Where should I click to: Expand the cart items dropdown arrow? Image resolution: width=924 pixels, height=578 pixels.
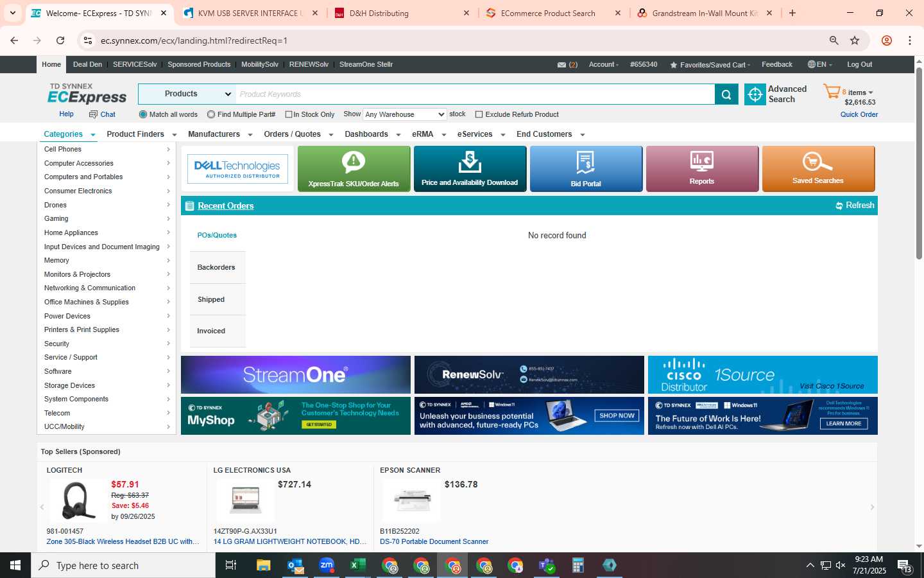tap(871, 92)
